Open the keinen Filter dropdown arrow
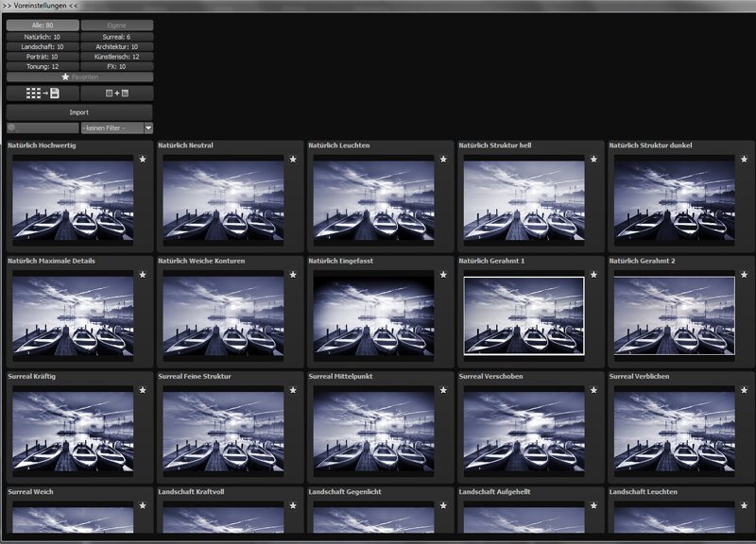Image resolution: width=756 pixels, height=544 pixels. click(148, 128)
